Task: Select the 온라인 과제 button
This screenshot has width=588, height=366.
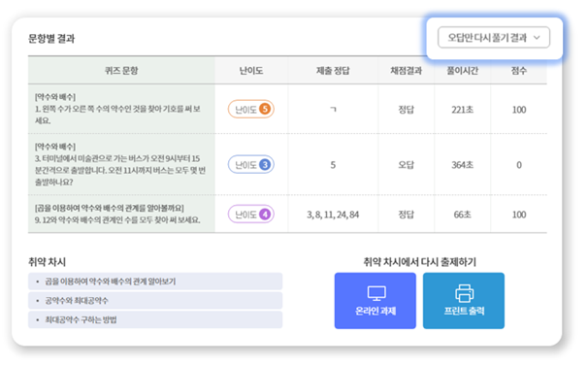Action: [x=375, y=300]
